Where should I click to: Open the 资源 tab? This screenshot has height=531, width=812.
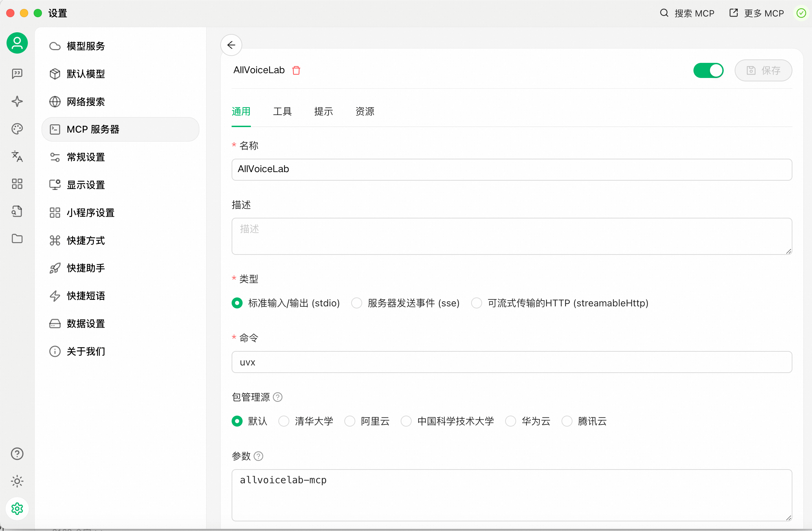tap(365, 112)
